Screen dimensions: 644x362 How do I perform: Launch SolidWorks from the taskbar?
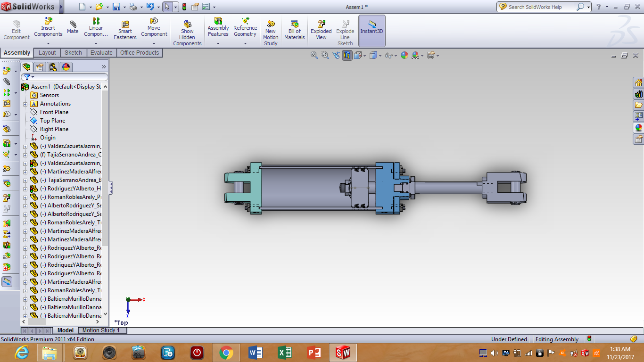(x=343, y=352)
